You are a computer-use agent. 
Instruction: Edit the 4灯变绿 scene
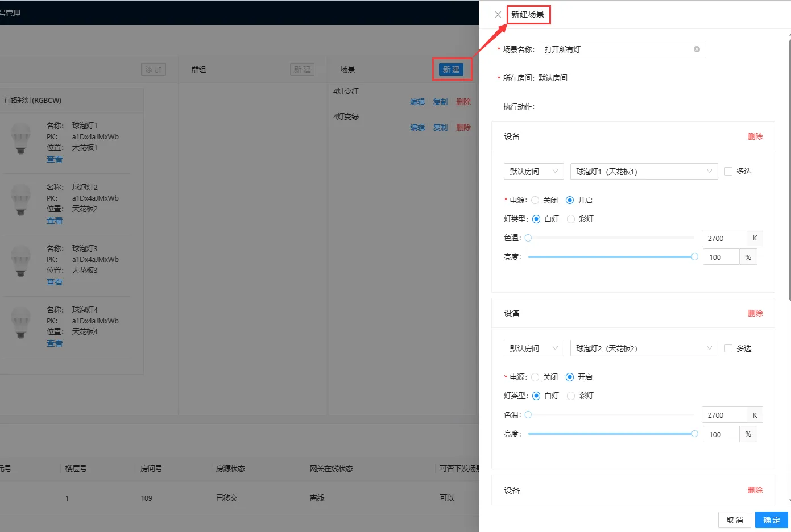point(417,127)
